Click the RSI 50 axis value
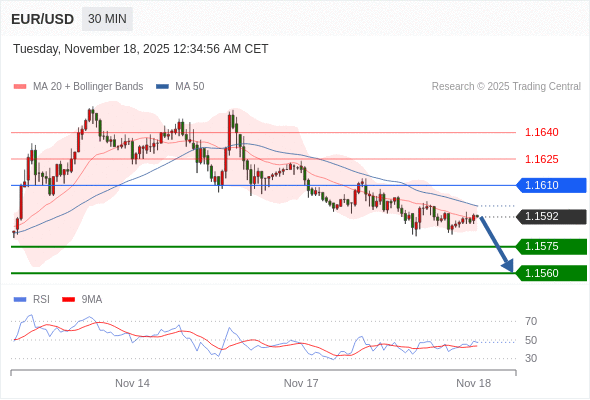The height and width of the screenshot is (400, 590). pos(531,341)
